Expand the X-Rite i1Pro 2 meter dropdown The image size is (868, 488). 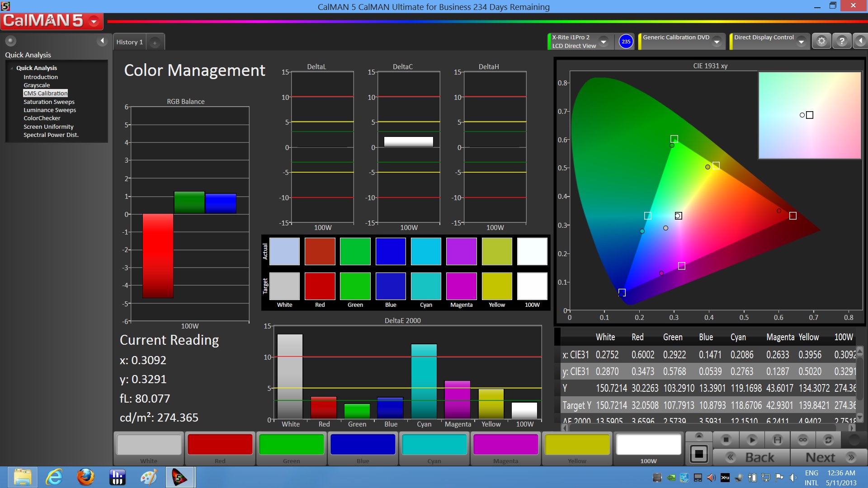coord(603,42)
